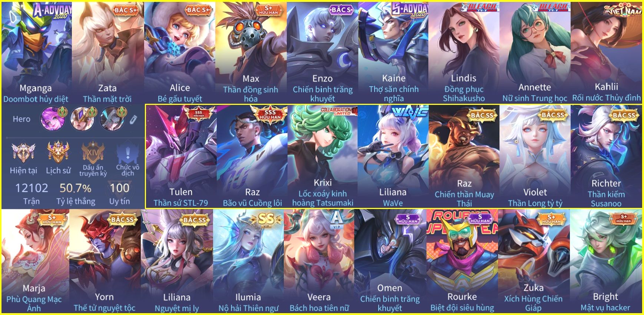Select the Richter Thần kiếm Susanoo skin
Viewport: 644px width, 315px height.
[x=606, y=157]
